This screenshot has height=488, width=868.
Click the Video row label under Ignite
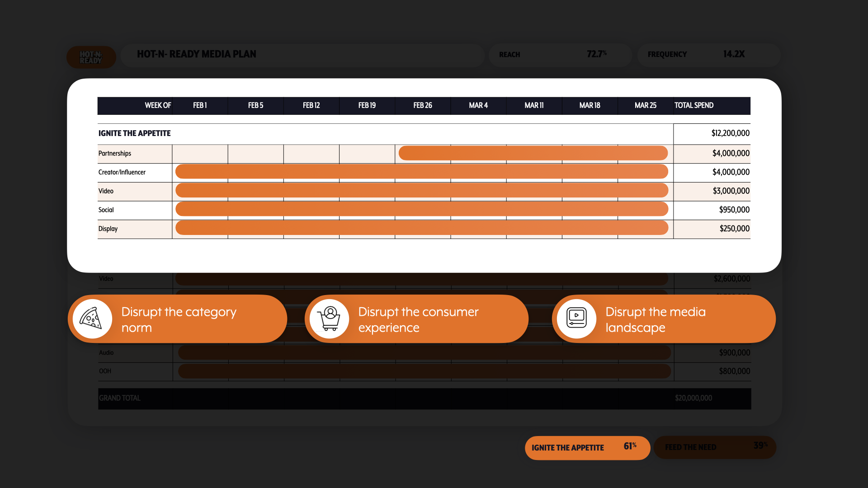click(x=106, y=191)
